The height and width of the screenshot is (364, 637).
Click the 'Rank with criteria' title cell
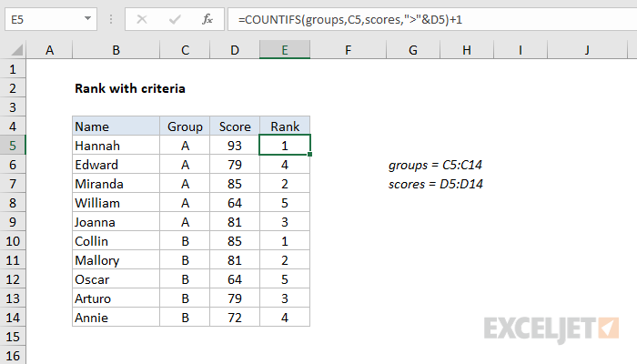(130, 88)
